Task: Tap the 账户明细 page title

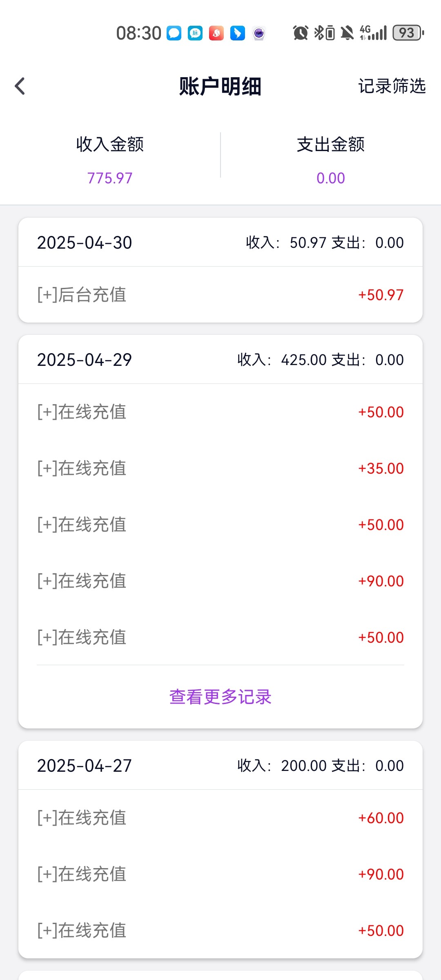Action: (x=220, y=86)
